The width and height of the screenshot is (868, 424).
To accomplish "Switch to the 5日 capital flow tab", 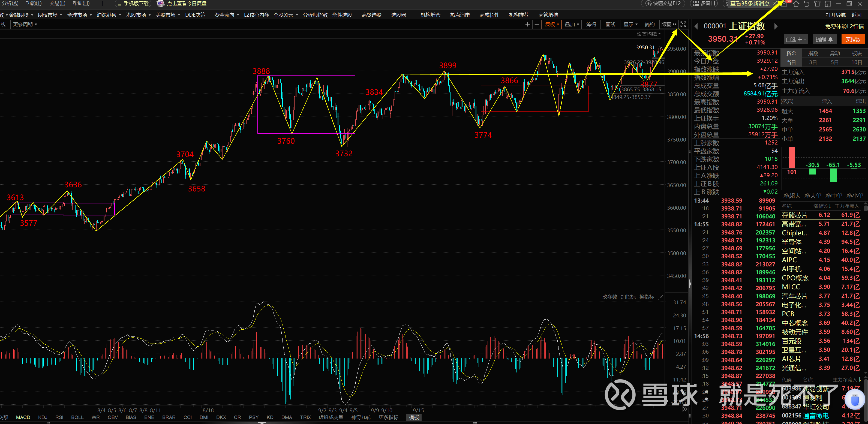I will pos(835,62).
